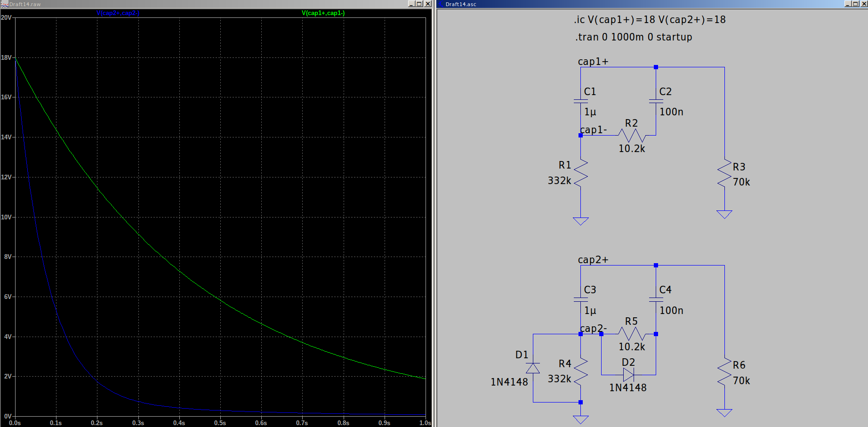The width and height of the screenshot is (868, 427).
Task: Click the ground symbol below R3
Action: click(724, 214)
